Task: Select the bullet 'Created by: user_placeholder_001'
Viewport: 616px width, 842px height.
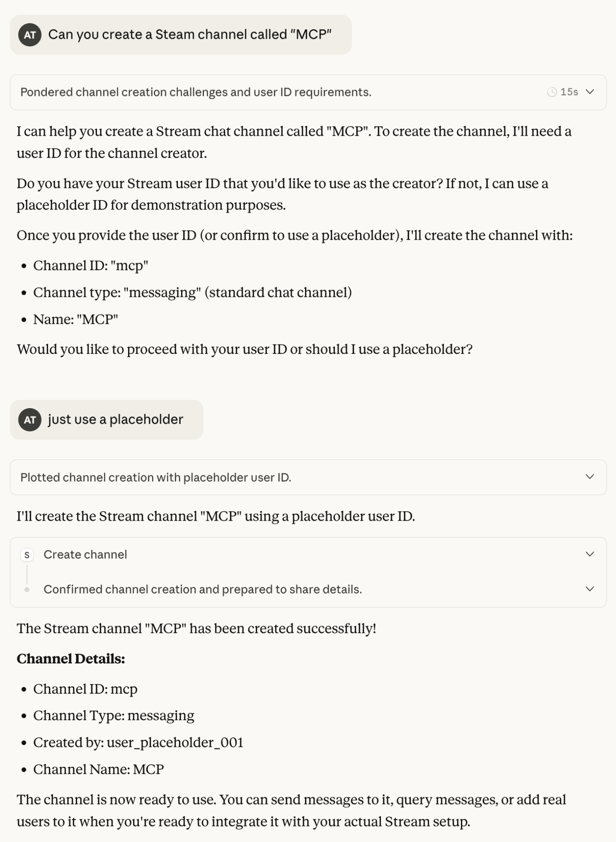Action: click(138, 742)
